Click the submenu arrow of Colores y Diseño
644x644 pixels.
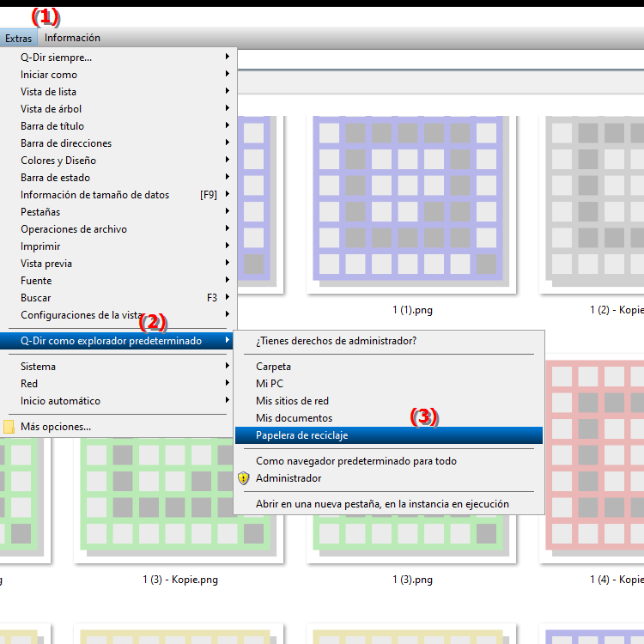(x=228, y=160)
